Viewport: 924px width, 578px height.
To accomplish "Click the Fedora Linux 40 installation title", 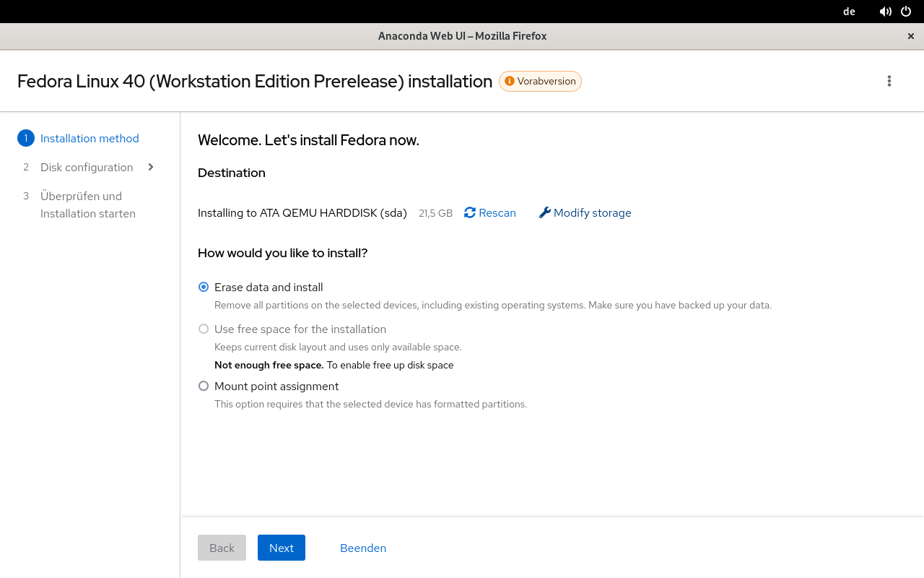I will tap(255, 81).
